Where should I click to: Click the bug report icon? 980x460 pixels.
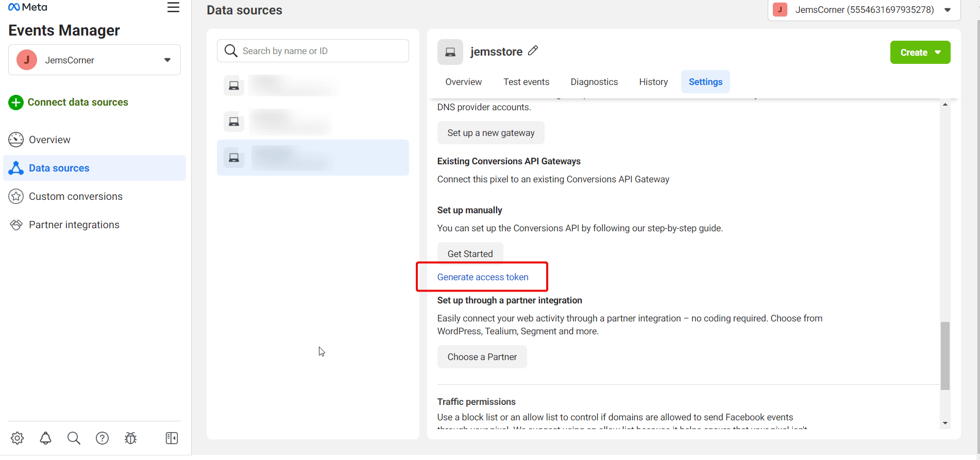tap(130, 438)
